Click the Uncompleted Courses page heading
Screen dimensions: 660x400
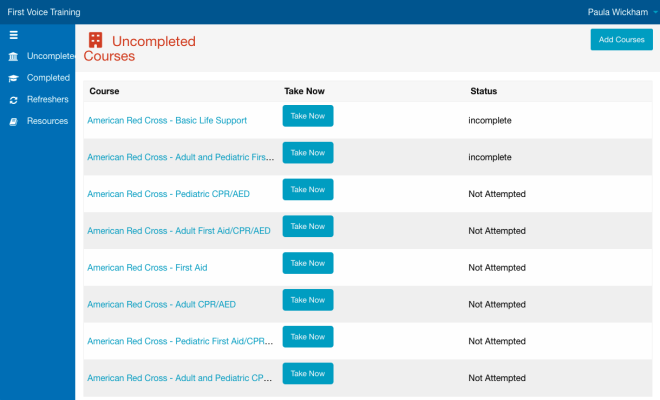click(139, 48)
